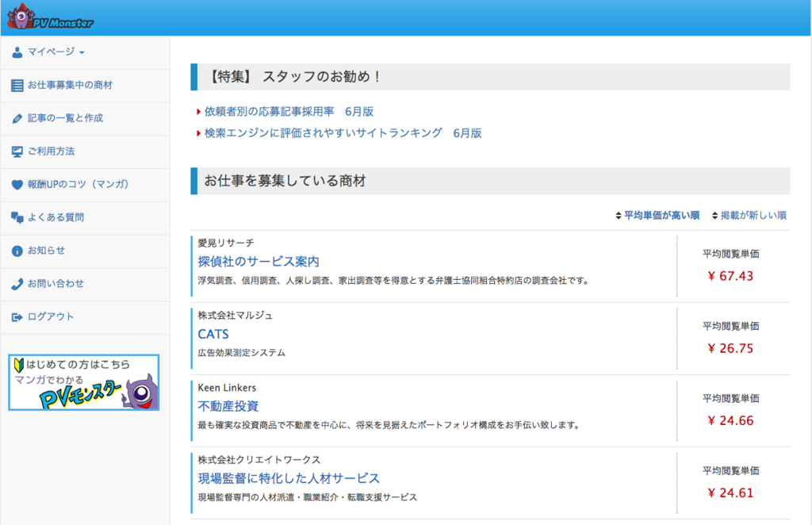Click the logout icon beside ログアウト
Image resolution: width=812 pixels, height=525 pixels.
coord(17,317)
